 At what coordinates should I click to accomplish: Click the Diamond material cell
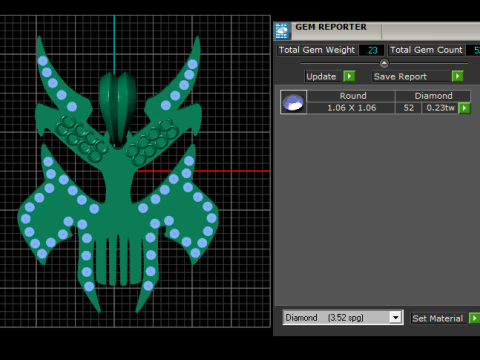tap(433, 96)
